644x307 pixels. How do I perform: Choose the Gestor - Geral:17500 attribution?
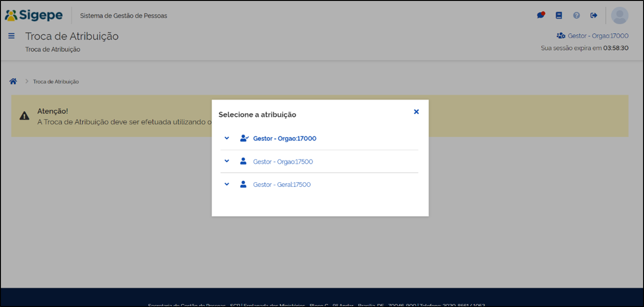point(282,185)
